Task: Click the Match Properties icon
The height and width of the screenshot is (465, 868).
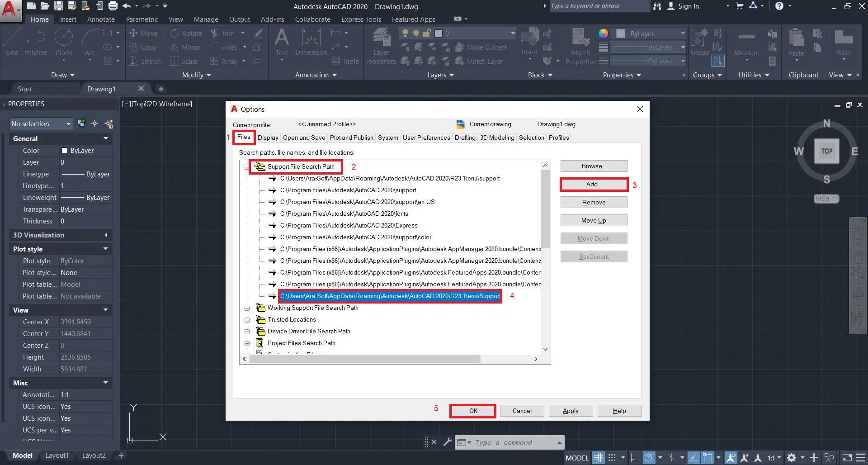Action: (x=580, y=45)
